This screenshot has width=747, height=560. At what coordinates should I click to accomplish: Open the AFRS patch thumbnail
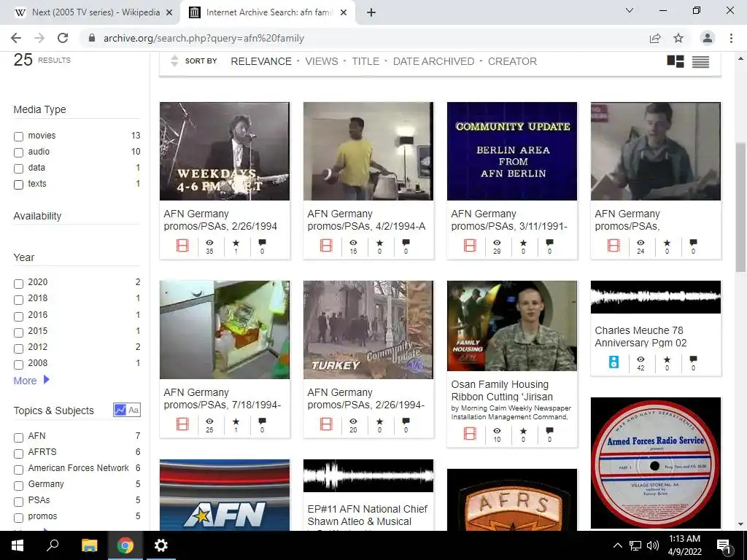coord(512,499)
